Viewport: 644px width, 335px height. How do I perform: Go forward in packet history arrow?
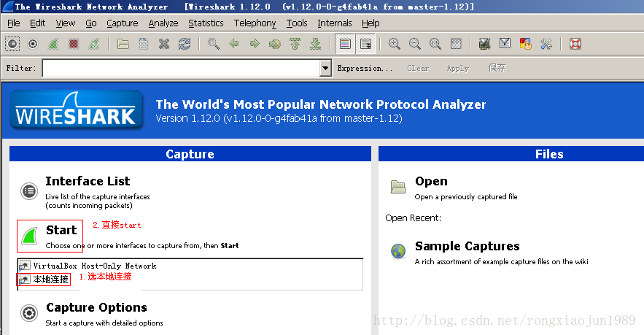pos(255,44)
